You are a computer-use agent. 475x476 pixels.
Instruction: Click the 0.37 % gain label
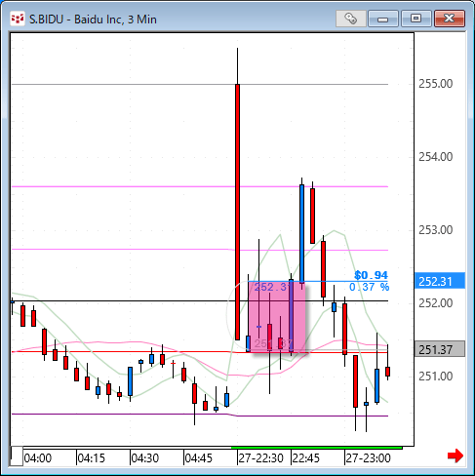369,287
